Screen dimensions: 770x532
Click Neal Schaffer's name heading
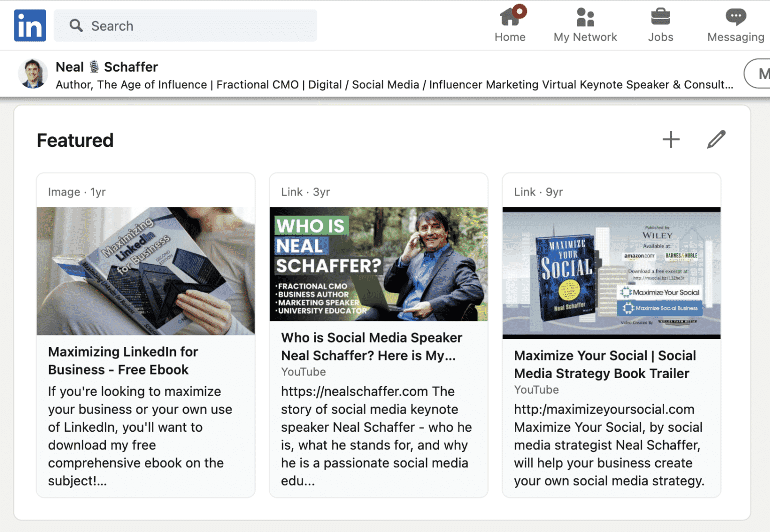point(107,66)
